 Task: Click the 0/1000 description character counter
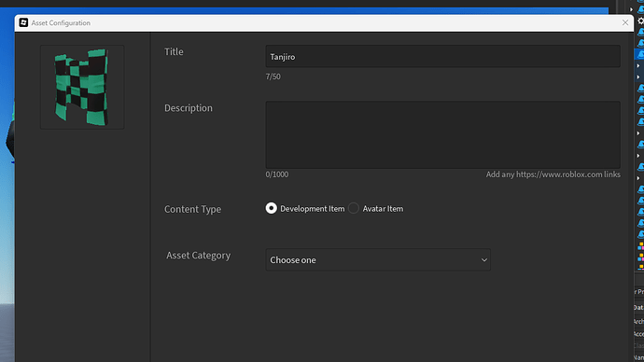(277, 174)
